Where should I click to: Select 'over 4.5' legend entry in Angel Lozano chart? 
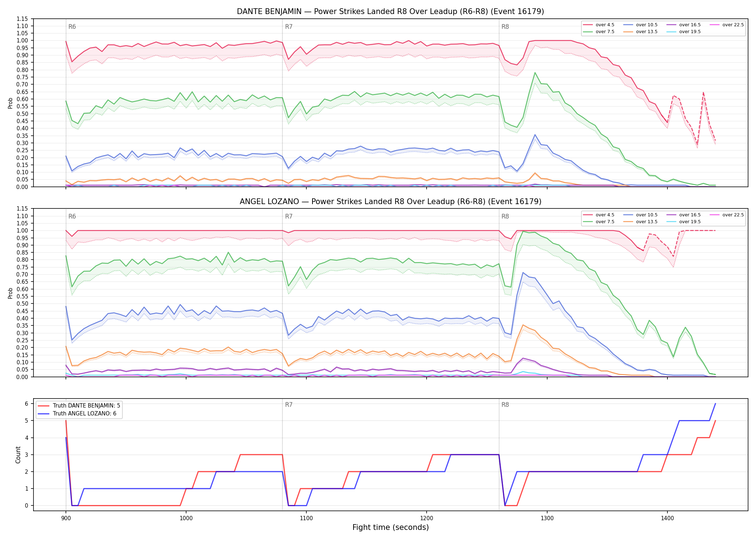pyautogui.click(x=599, y=215)
